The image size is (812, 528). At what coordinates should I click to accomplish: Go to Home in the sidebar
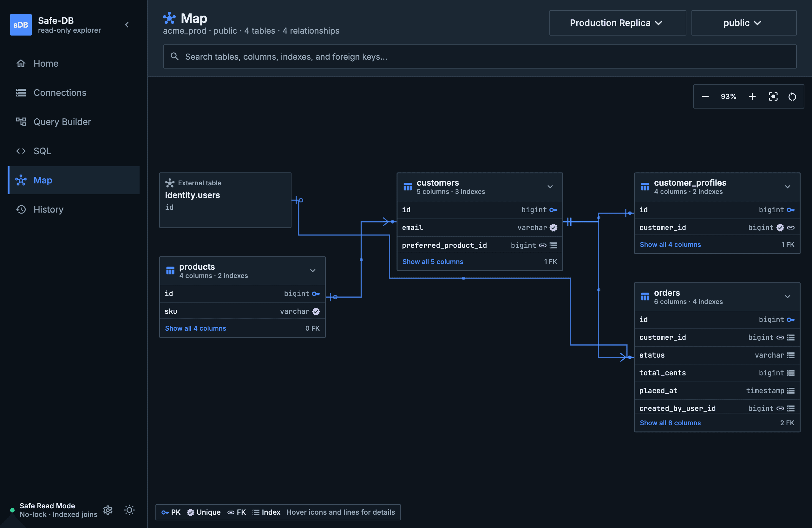coord(74,63)
